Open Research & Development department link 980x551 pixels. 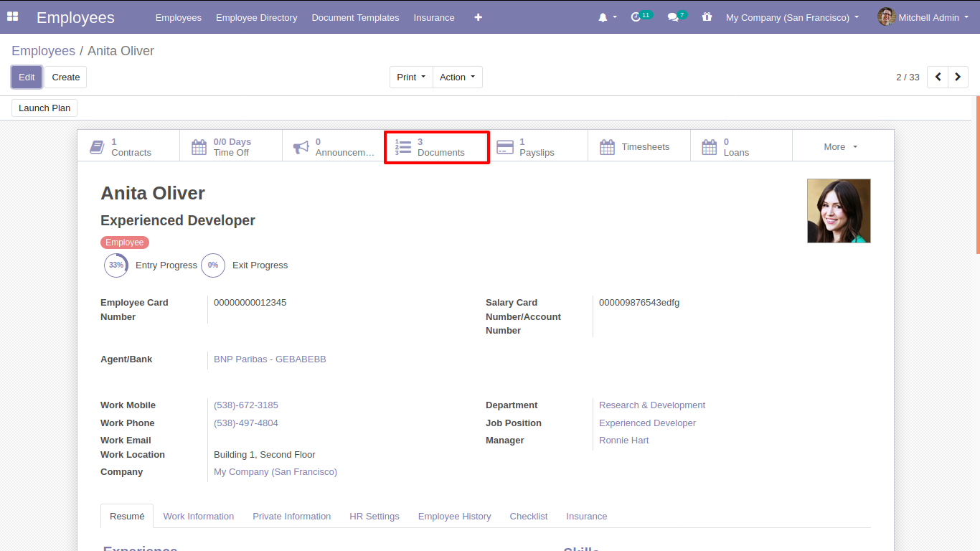pyautogui.click(x=652, y=405)
